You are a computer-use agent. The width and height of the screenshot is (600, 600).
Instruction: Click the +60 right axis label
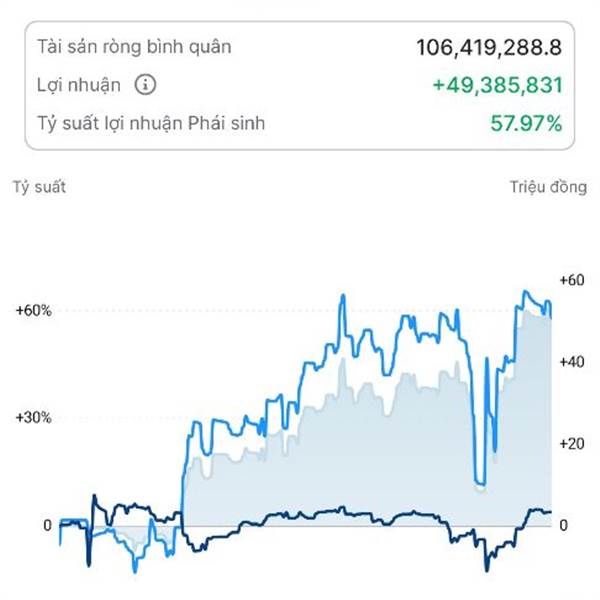(x=571, y=280)
